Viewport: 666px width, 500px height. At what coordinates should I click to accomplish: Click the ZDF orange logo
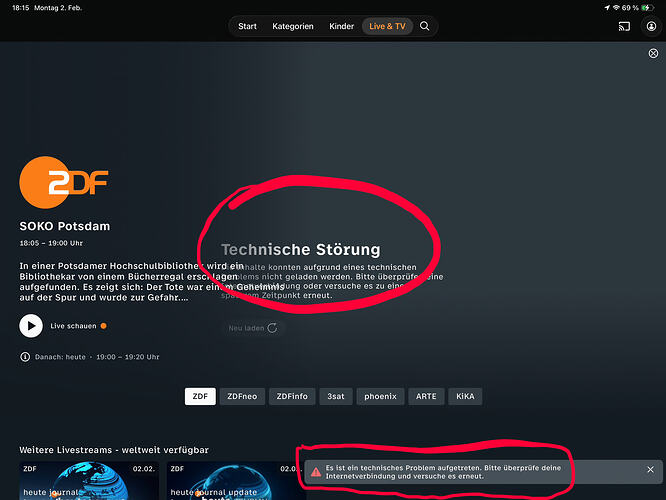pos(63,182)
